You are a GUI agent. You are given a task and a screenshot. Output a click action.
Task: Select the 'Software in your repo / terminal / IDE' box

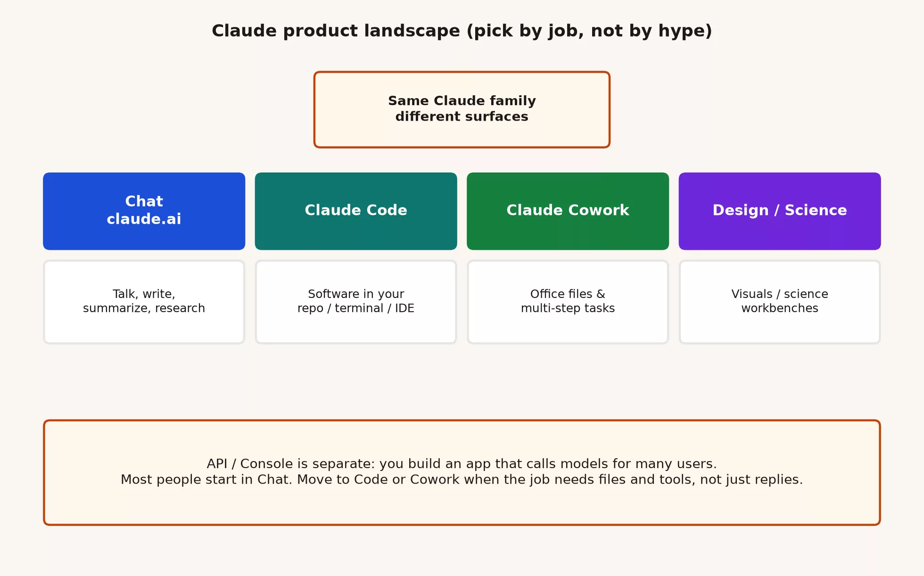pyautogui.click(x=356, y=302)
